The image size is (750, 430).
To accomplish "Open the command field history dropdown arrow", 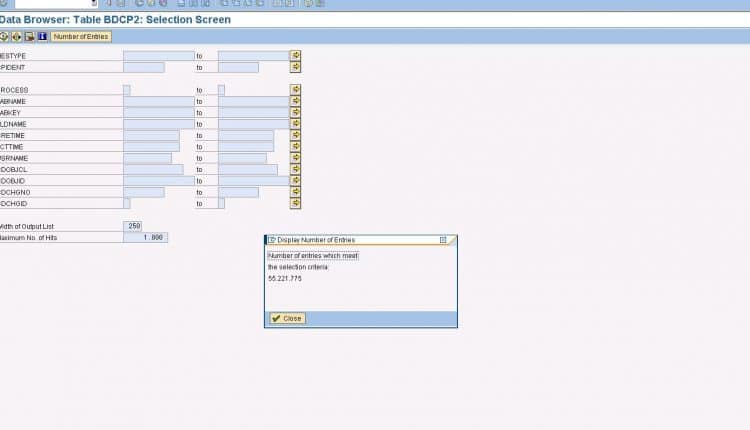I will tap(94, 3).
